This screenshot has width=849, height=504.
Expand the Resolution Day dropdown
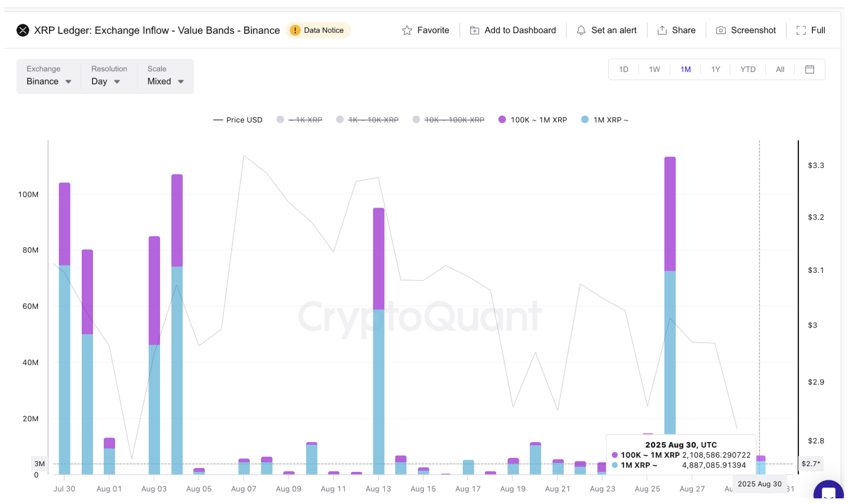click(x=105, y=81)
